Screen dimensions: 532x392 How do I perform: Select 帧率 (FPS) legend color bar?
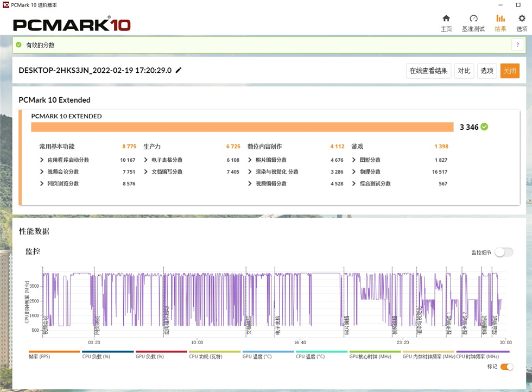54,352
